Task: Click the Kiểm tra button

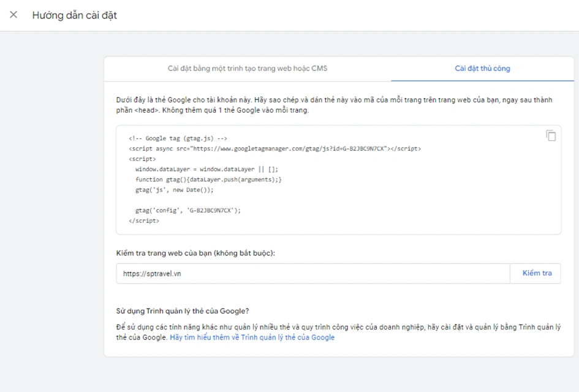Action: pos(537,273)
